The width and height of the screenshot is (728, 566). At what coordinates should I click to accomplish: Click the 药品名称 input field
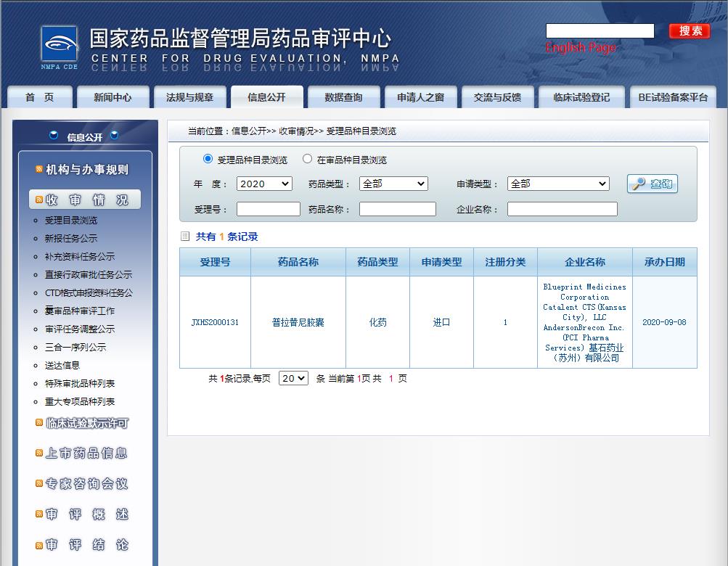[x=397, y=209]
